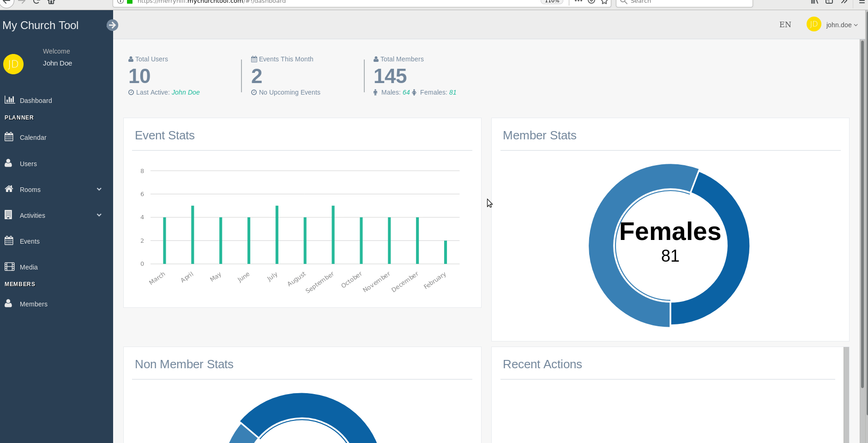This screenshot has width=868, height=443.
Task: Click the Events This Month calendar icon
Action: coord(254,59)
